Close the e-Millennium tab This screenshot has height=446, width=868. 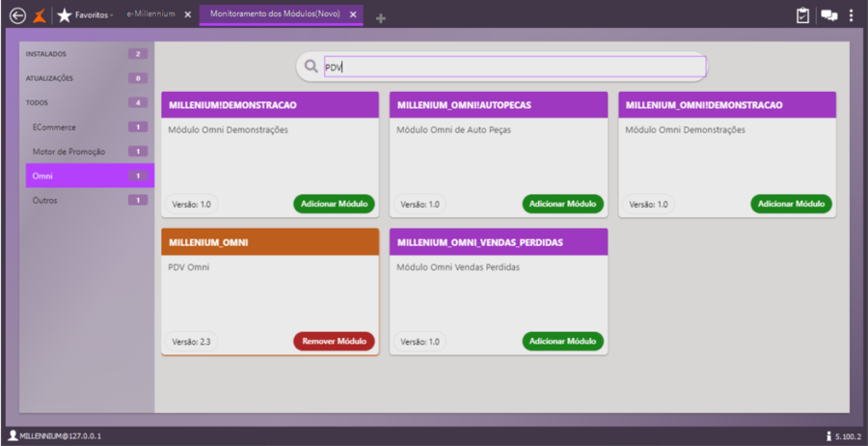pos(188,14)
